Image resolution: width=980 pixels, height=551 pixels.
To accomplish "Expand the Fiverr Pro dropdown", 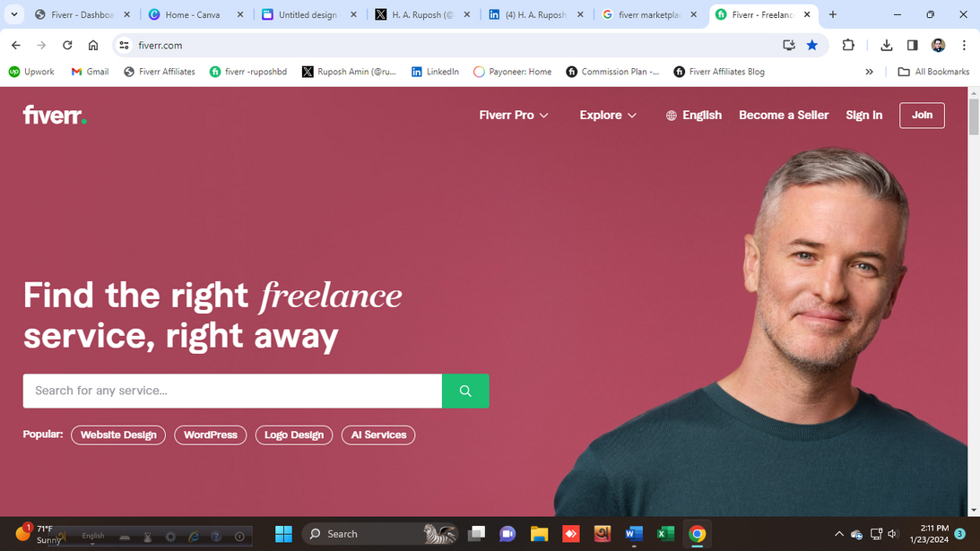I will pos(514,115).
